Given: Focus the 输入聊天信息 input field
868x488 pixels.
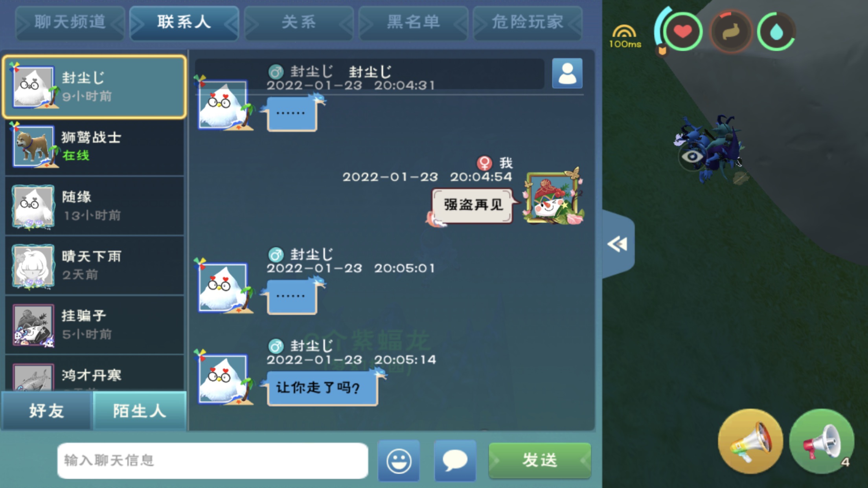Looking at the screenshot, I should tap(213, 460).
